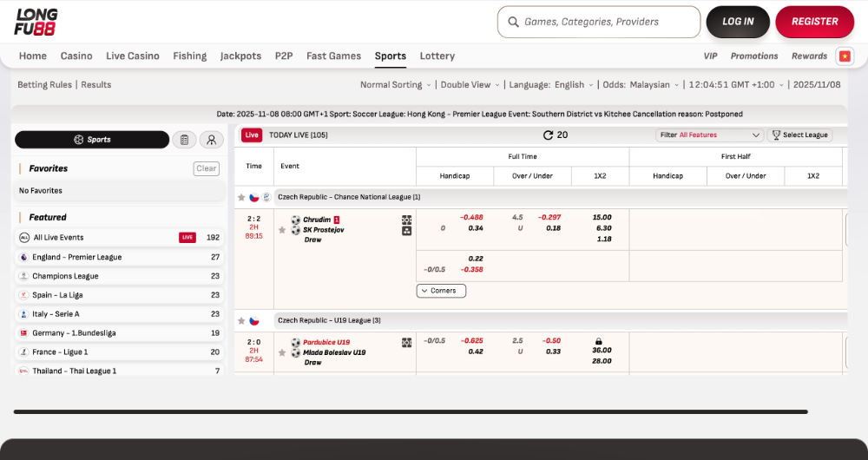Click the France Ligue 1 logo icon
Image resolution: width=868 pixels, height=460 pixels.
(23, 352)
